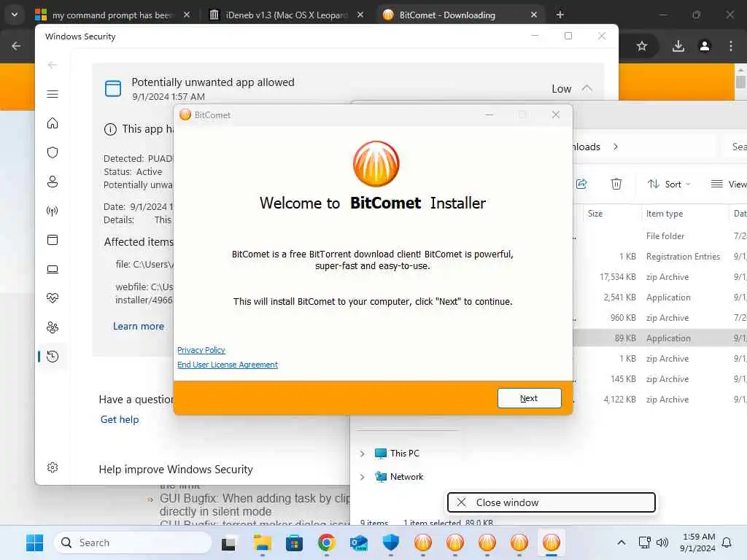
Task: Open Windows Start button
Action: coord(34,542)
